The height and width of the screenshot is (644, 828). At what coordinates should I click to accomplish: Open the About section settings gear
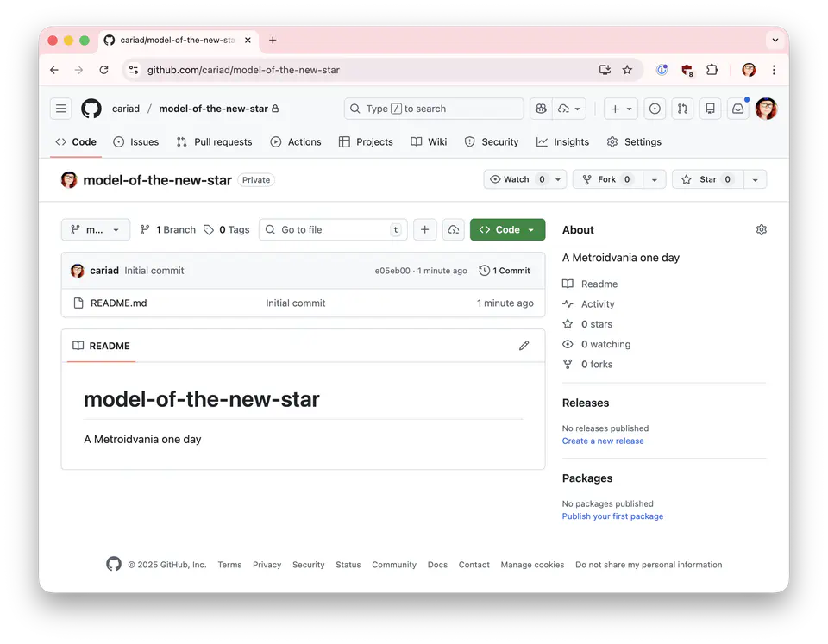click(x=761, y=229)
